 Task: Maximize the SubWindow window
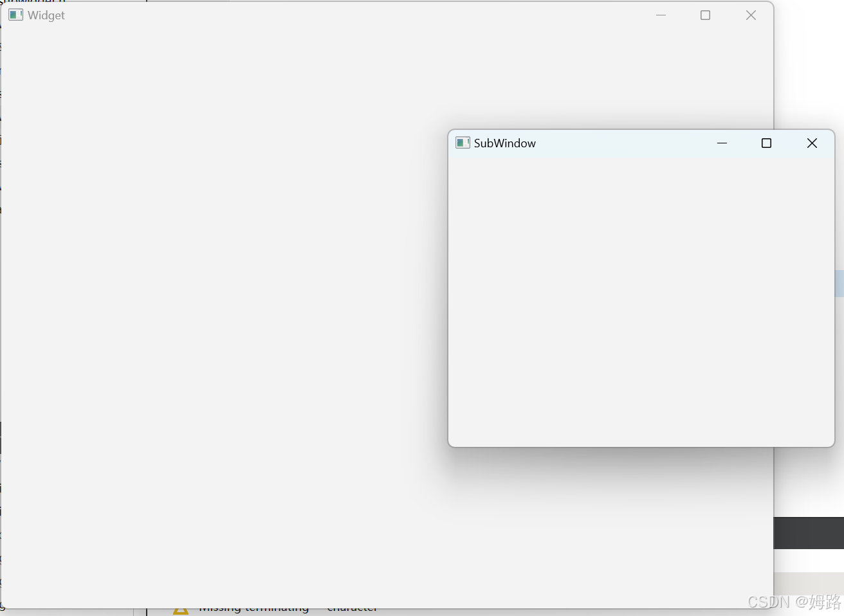pos(766,143)
